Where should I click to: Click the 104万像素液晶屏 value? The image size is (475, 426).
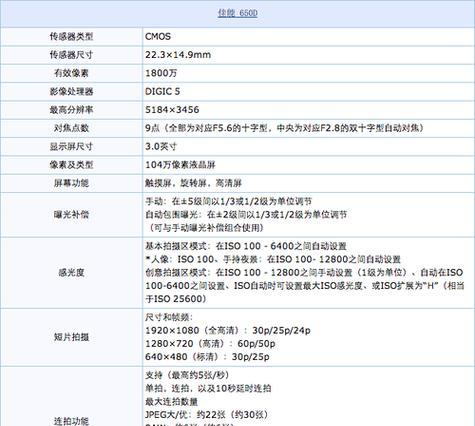[180, 165]
